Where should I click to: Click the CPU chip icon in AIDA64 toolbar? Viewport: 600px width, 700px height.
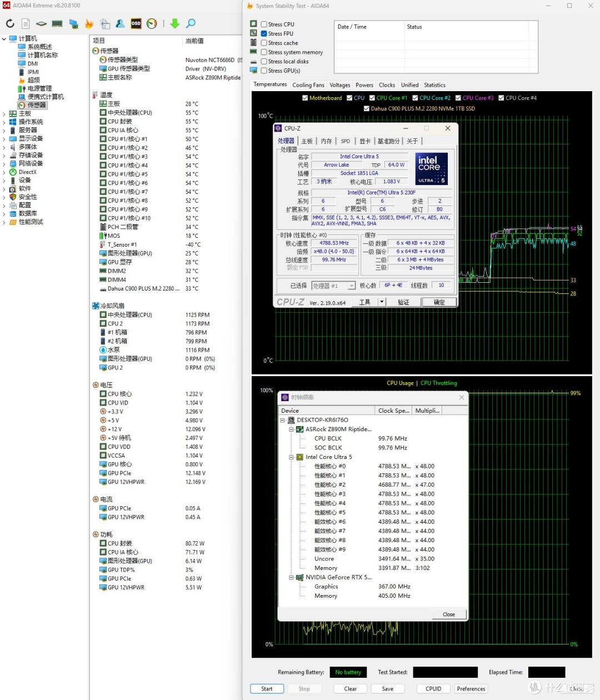(41, 24)
